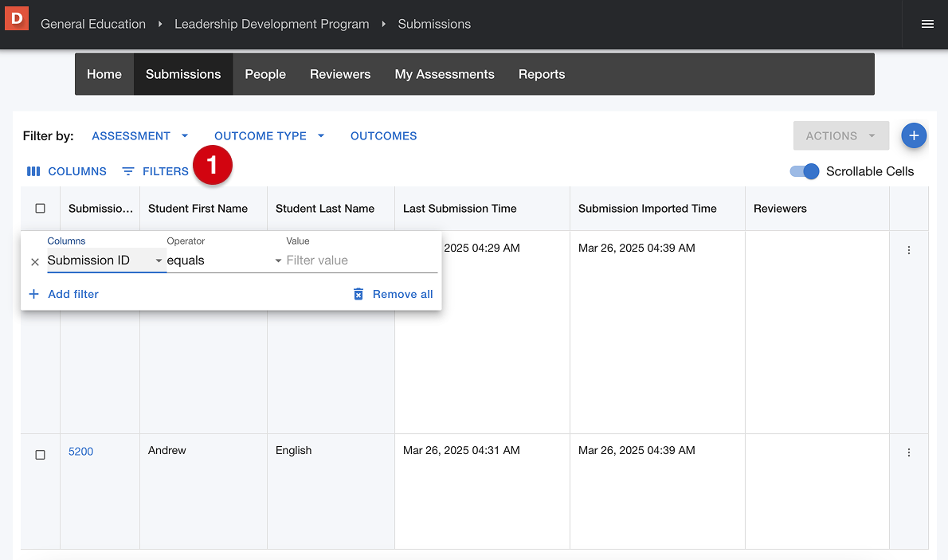The image size is (948, 560).
Task: Click the Filters funnel icon
Action: 128,171
